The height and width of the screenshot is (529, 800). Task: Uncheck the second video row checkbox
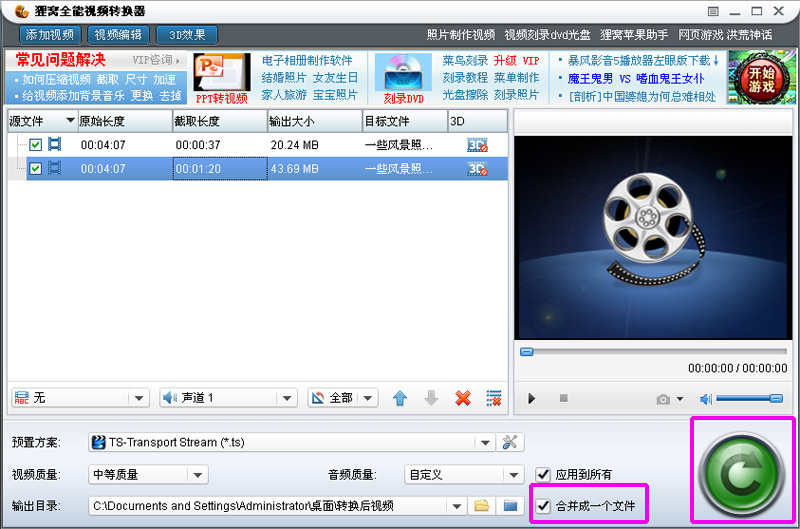(35, 168)
